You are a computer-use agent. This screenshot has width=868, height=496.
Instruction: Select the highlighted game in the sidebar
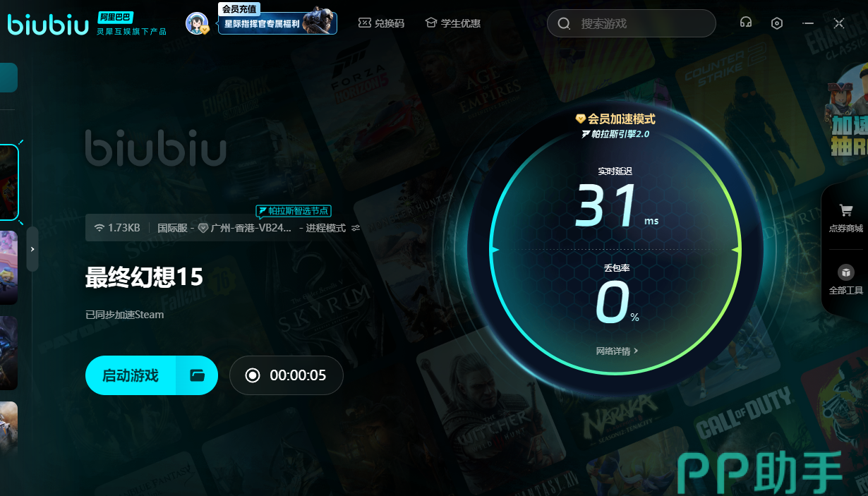(8, 183)
